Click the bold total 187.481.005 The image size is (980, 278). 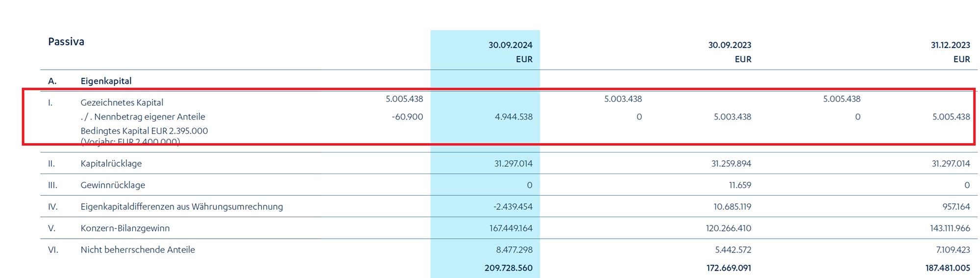[948, 268]
